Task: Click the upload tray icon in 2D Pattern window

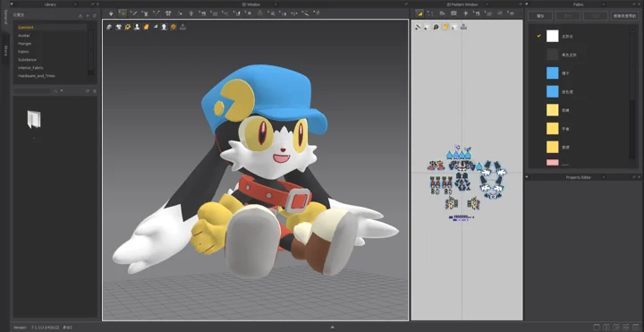Action: coord(463,27)
